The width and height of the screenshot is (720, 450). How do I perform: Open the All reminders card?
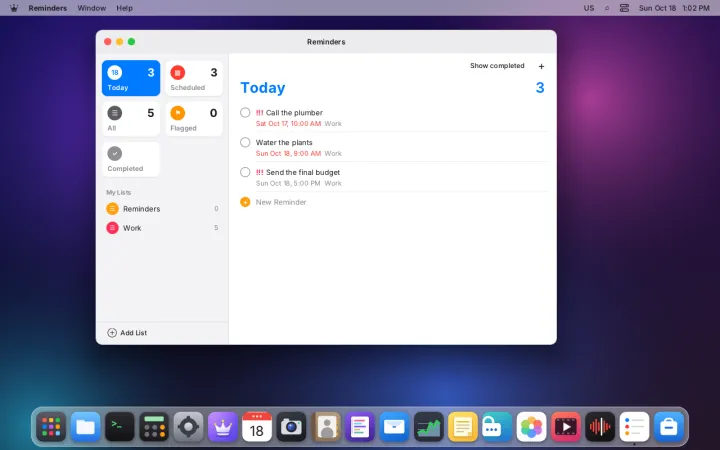131,118
